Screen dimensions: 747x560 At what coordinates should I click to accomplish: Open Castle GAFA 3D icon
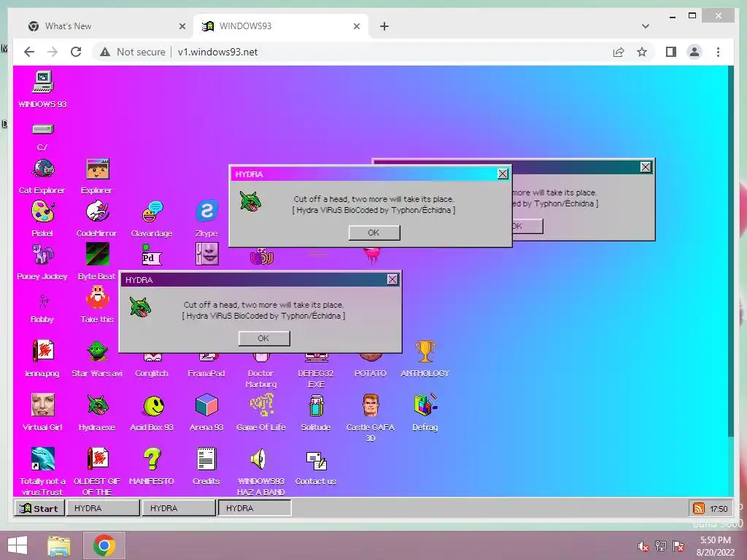[371, 405]
